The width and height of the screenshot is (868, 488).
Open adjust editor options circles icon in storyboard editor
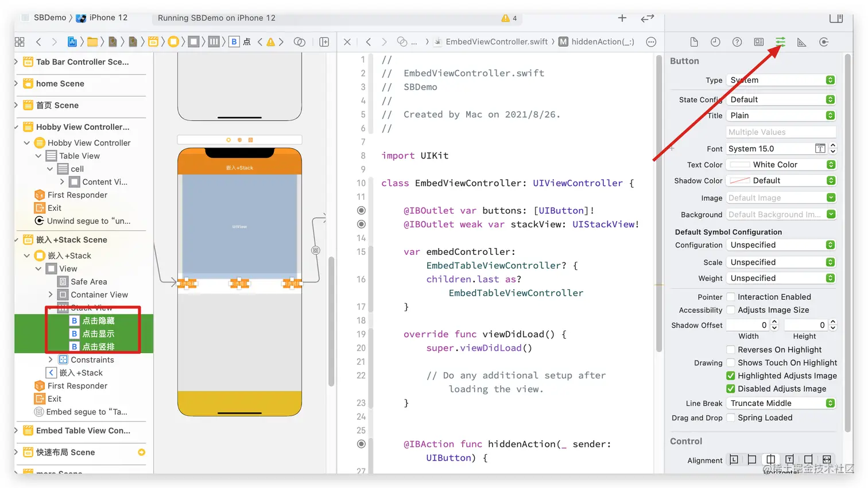[x=299, y=42]
